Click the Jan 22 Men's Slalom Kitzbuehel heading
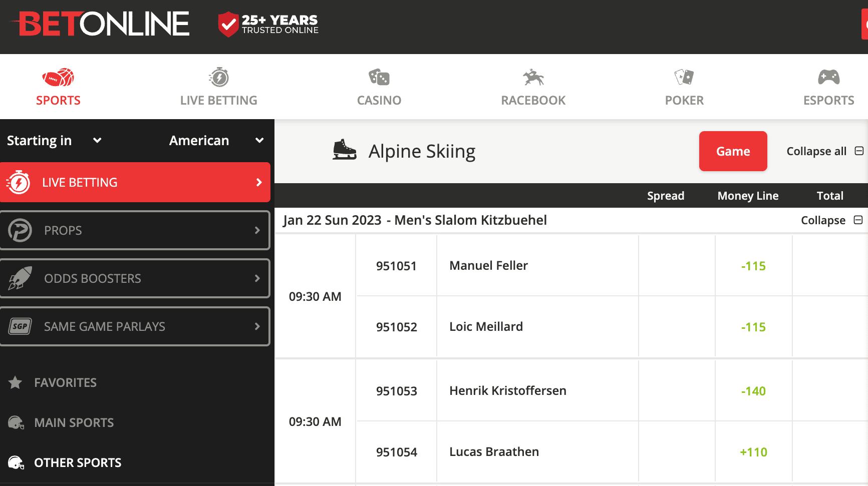 (x=415, y=220)
